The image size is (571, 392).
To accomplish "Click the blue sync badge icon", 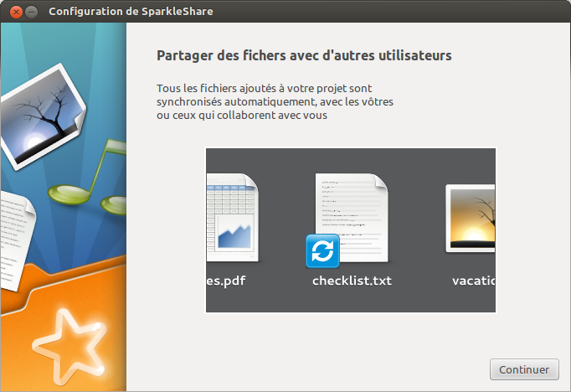I will [322, 251].
